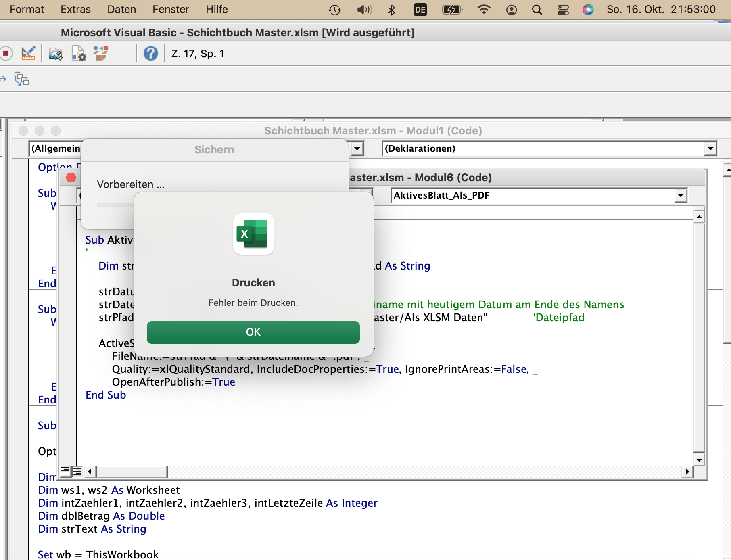This screenshot has height=560, width=731.
Task: Expand the (Deklarationen) procedure dropdown
Action: click(710, 149)
